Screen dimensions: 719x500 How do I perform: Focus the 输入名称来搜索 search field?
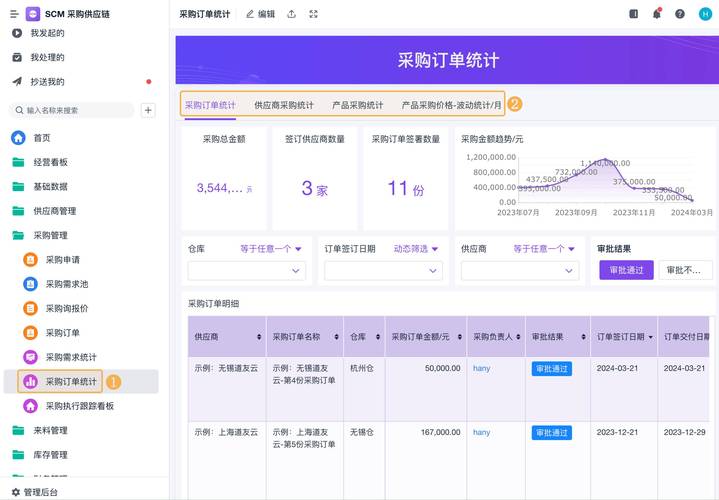[72, 110]
